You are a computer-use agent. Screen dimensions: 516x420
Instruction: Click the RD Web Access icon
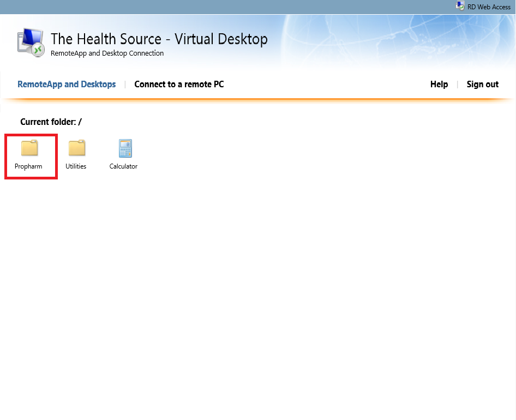tap(460, 5)
